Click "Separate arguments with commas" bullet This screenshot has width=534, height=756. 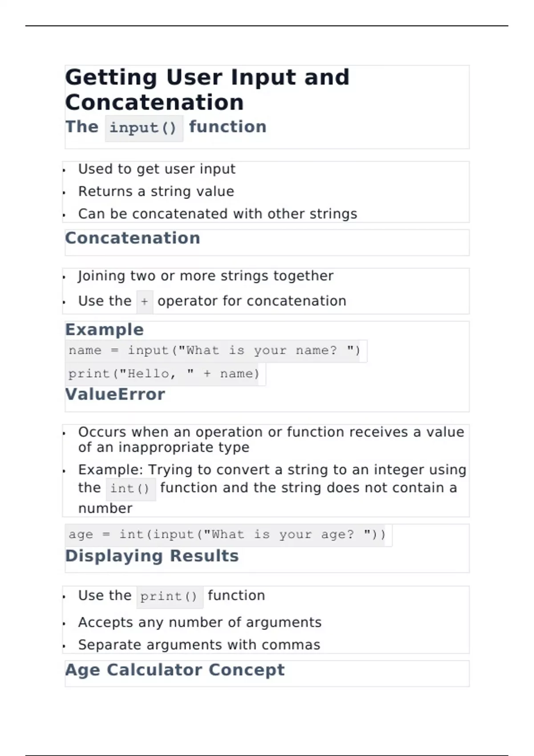tap(199, 645)
